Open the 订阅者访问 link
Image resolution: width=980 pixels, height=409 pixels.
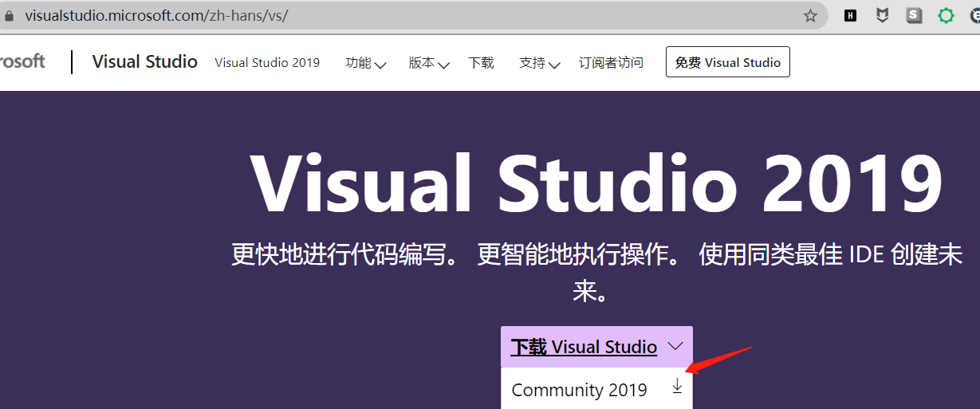611,63
